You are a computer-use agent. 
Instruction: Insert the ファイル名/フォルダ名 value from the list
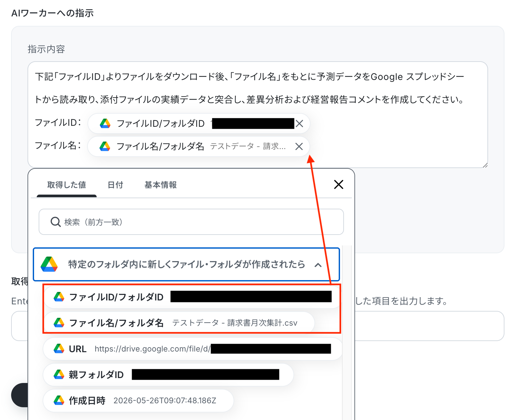[179, 323]
